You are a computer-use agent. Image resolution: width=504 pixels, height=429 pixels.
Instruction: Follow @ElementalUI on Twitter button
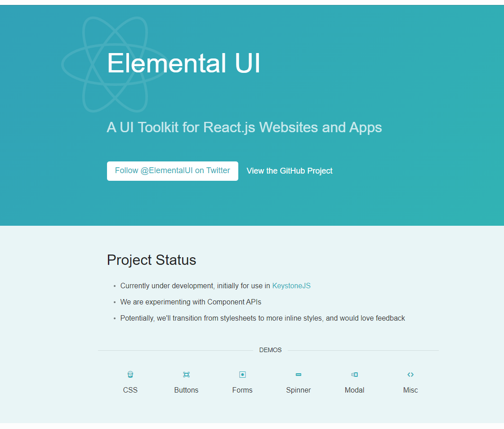coord(173,171)
